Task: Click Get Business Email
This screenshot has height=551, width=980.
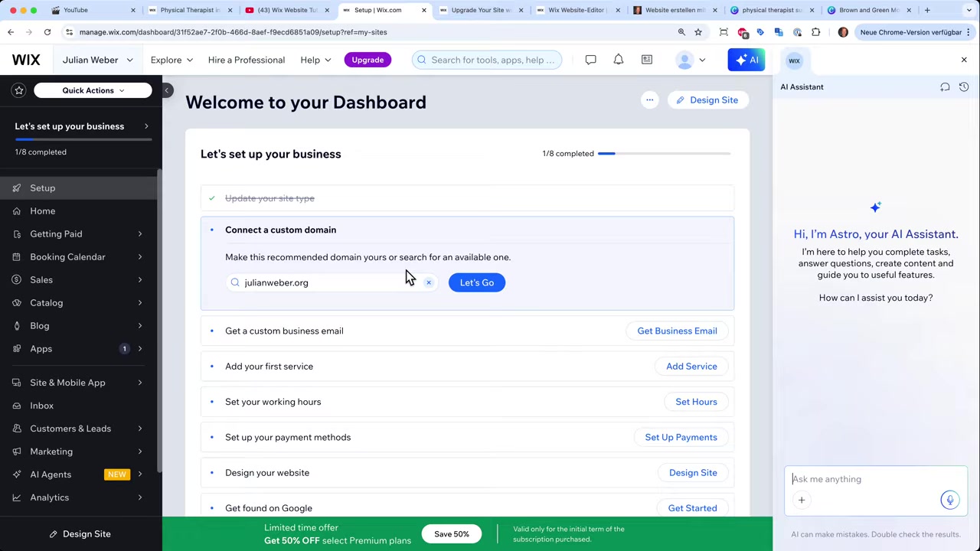Action: (x=677, y=331)
